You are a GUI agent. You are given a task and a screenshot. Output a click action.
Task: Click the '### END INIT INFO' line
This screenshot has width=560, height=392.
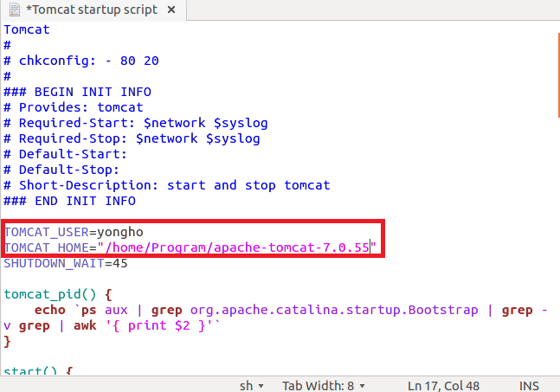69,201
